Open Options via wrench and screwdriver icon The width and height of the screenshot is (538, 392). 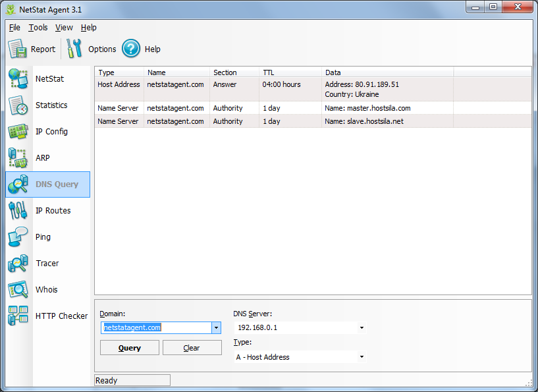tap(74, 48)
